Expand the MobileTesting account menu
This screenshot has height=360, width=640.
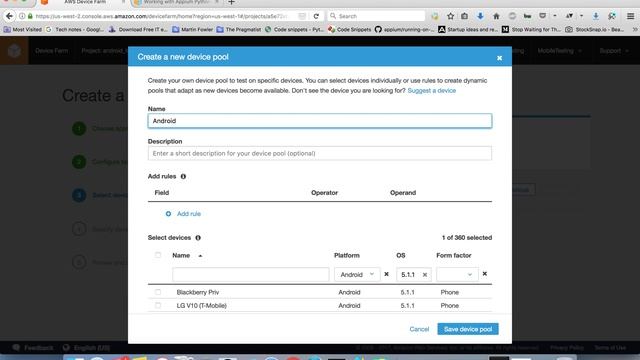pos(559,51)
